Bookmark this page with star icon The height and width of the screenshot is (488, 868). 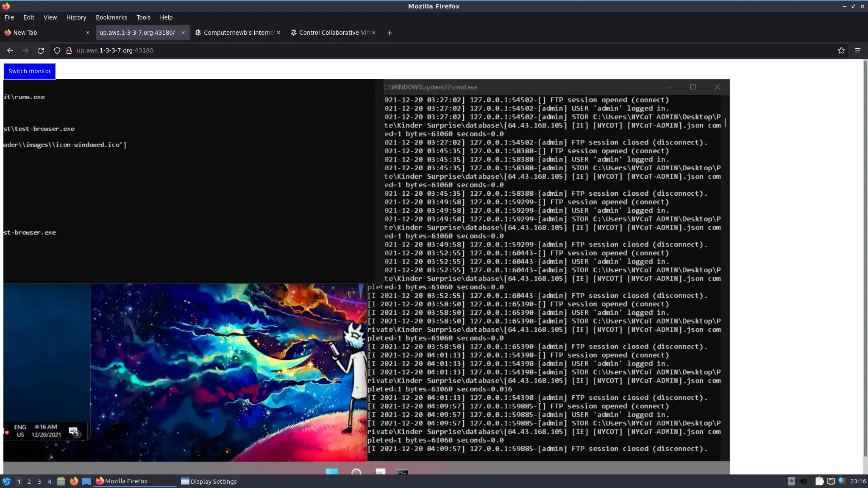click(841, 50)
